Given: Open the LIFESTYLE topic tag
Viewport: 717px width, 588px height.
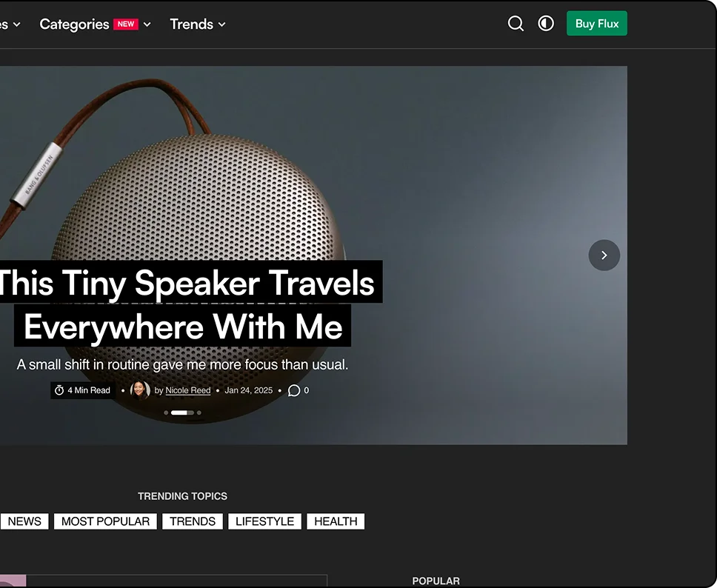Looking at the screenshot, I should (x=264, y=521).
